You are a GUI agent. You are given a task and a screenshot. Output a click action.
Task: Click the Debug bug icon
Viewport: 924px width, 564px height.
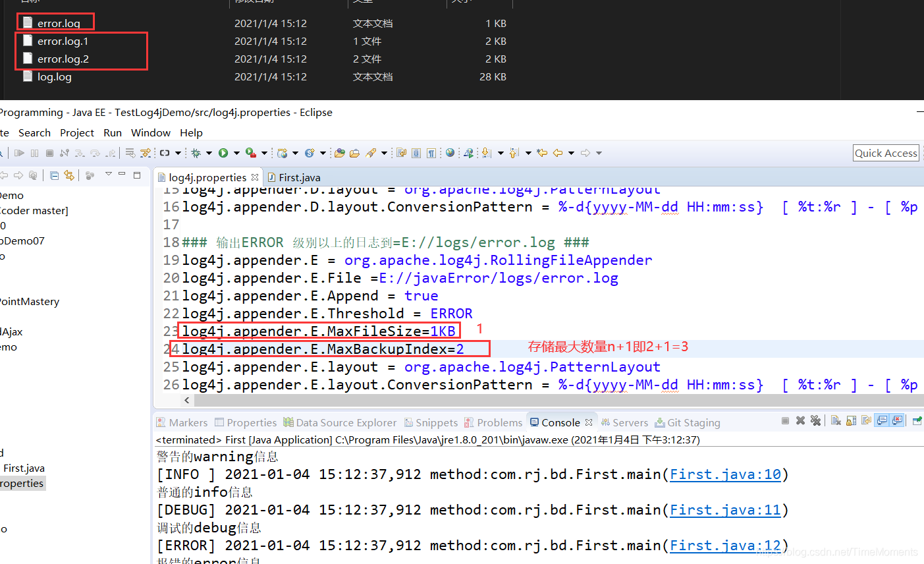[x=196, y=153]
